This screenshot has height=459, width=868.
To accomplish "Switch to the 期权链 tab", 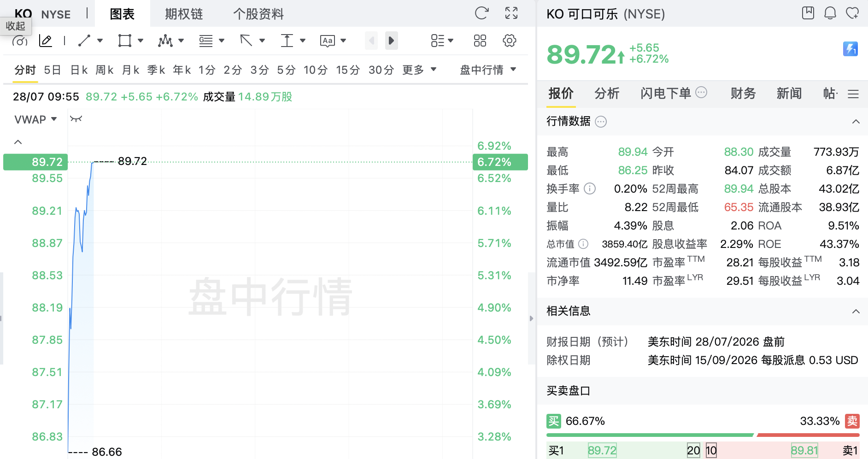I will click(x=184, y=14).
